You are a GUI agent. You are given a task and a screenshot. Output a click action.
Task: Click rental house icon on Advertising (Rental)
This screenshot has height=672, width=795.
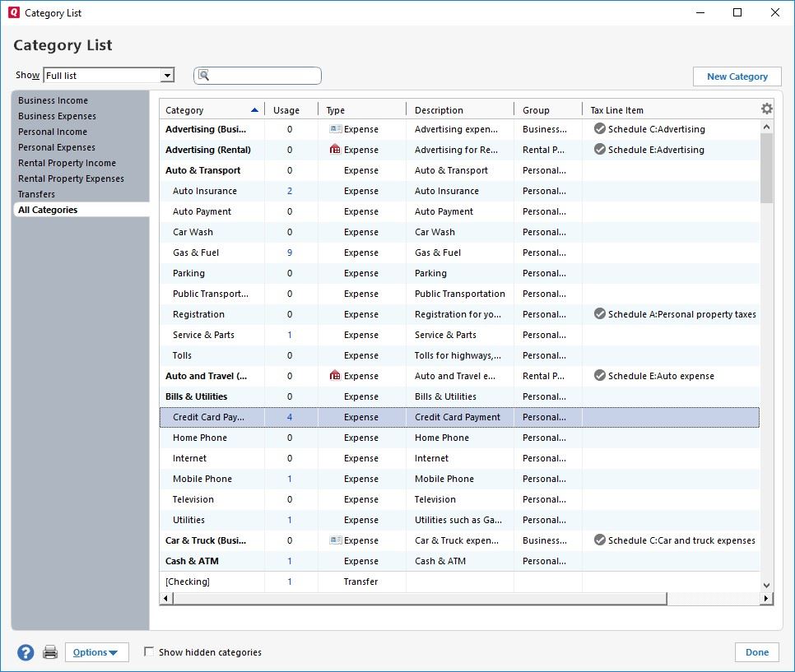(x=335, y=150)
